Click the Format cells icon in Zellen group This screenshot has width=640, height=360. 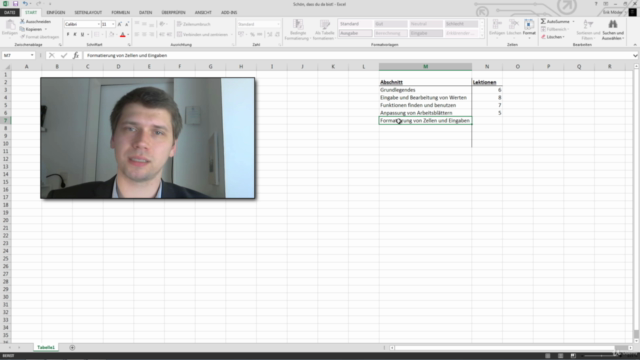pos(529,24)
